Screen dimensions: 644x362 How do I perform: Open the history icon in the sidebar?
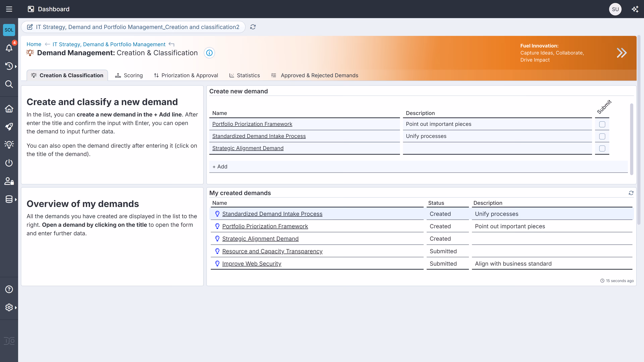click(9, 66)
